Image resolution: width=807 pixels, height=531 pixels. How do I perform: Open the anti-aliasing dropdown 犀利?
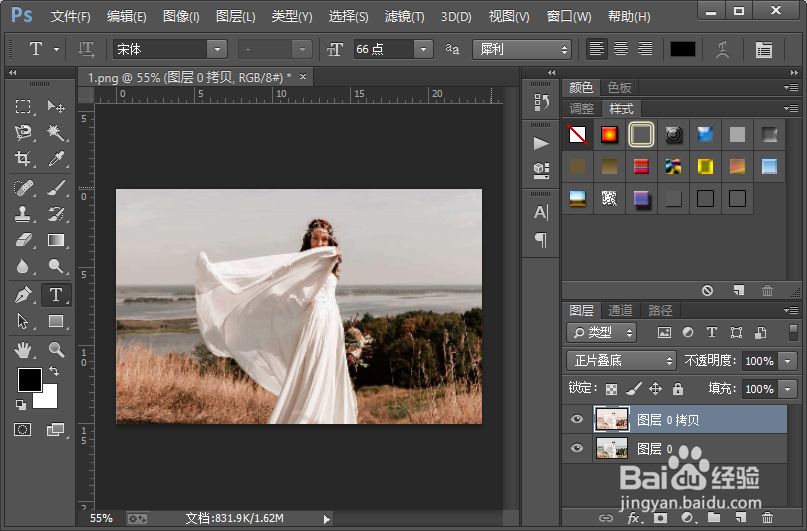[522, 49]
